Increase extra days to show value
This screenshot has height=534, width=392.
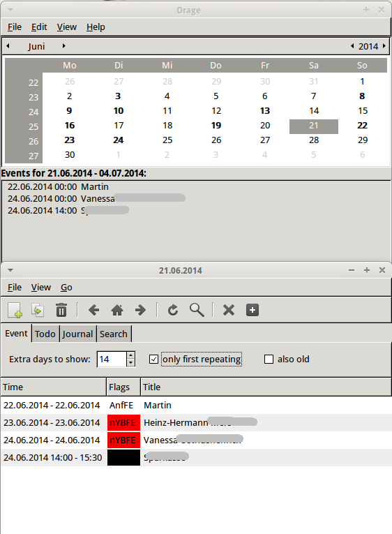pyautogui.click(x=130, y=355)
